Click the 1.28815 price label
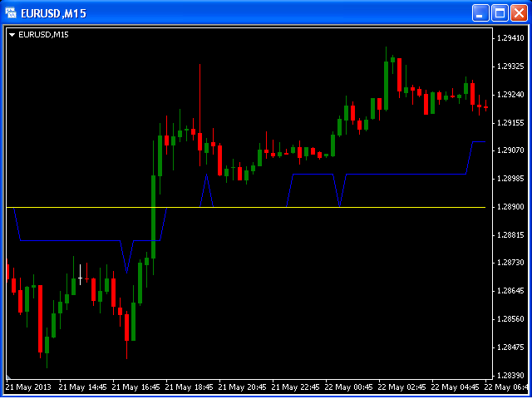This screenshot has width=532, height=399. coord(510,234)
